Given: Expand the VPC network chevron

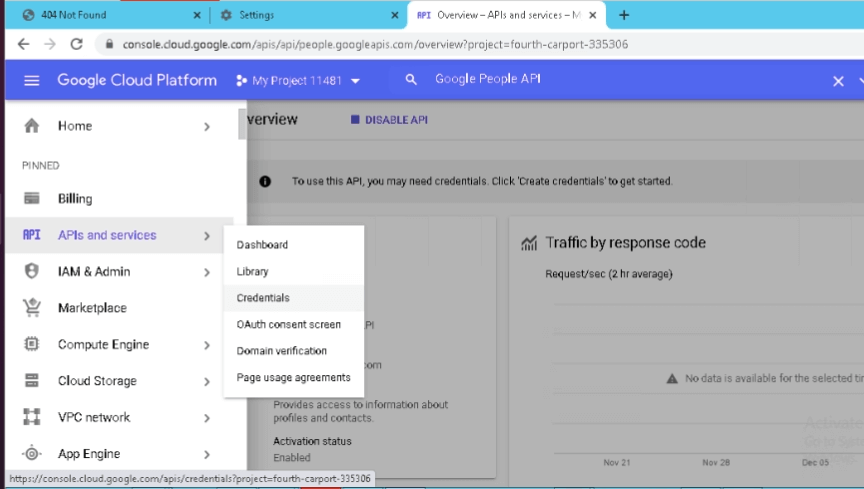Looking at the screenshot, I should 207,418.
